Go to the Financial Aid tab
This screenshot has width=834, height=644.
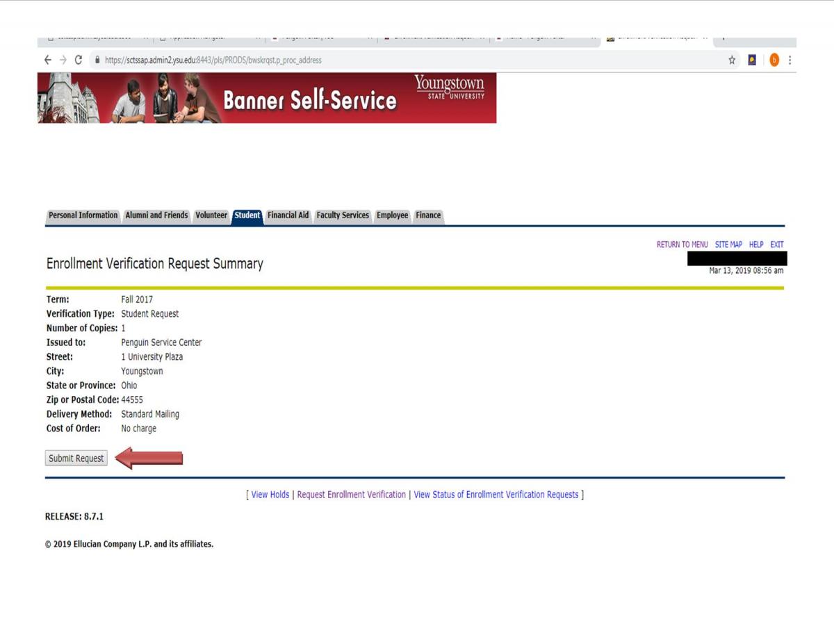click(288, 215)
